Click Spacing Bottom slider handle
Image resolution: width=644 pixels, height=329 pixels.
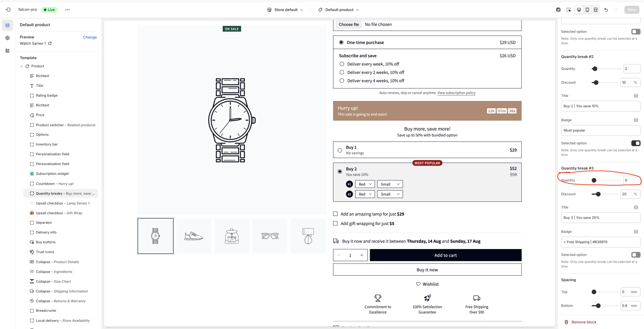click(x=598, y=306)
